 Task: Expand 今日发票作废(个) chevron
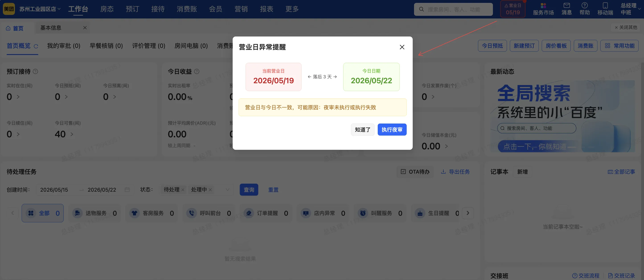point(433,97)
